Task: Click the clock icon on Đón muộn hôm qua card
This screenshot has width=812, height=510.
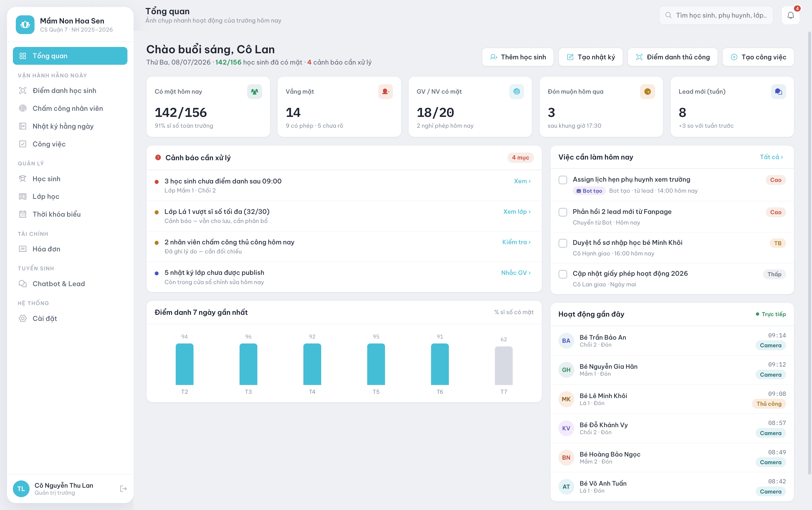Action: 648,92
